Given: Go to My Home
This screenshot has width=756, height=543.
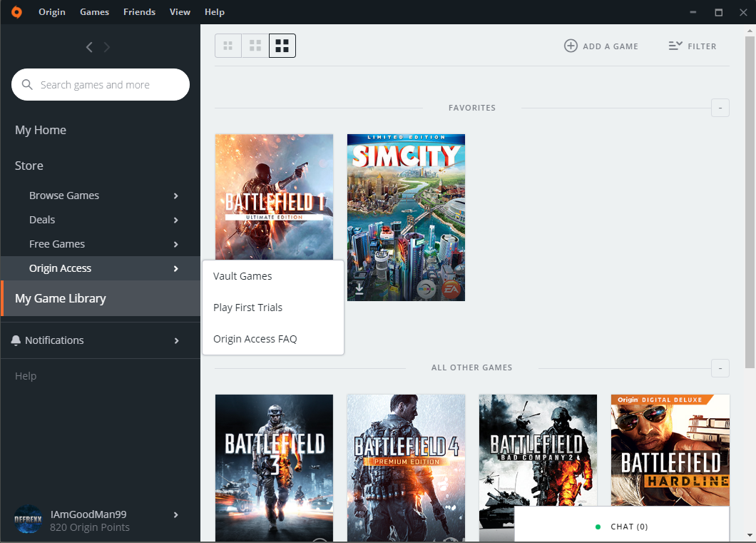Looking at the screenshot, I should click(x=41, y=130).
